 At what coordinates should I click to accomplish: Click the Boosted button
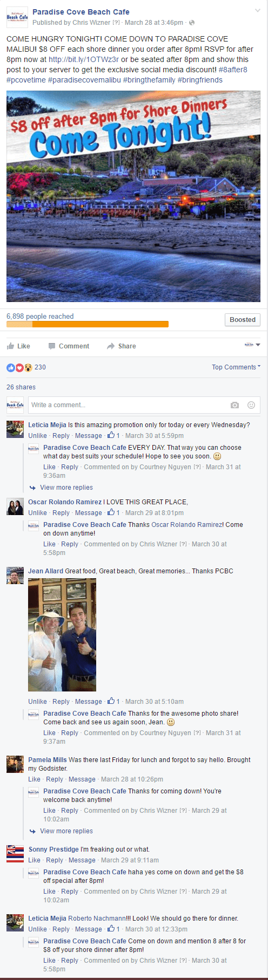(x=243, y=320)
